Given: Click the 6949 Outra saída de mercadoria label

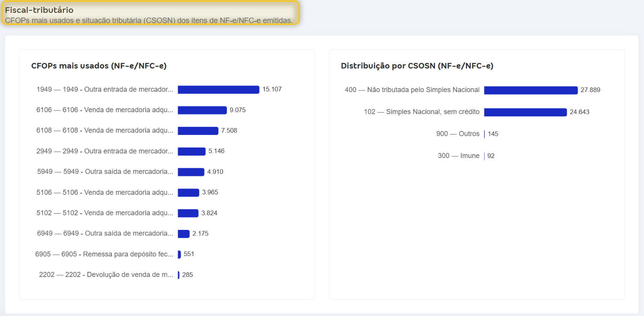Looking at the screenshot, I should coord(105,233).
